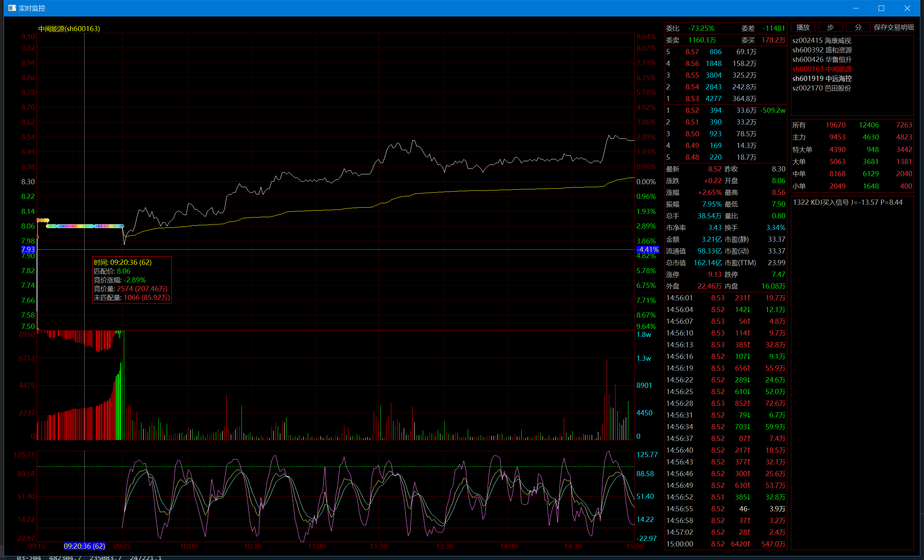Switch to 分 minute mode
The height and width of the screenshot is (560, 924).
tap(858, 27)
